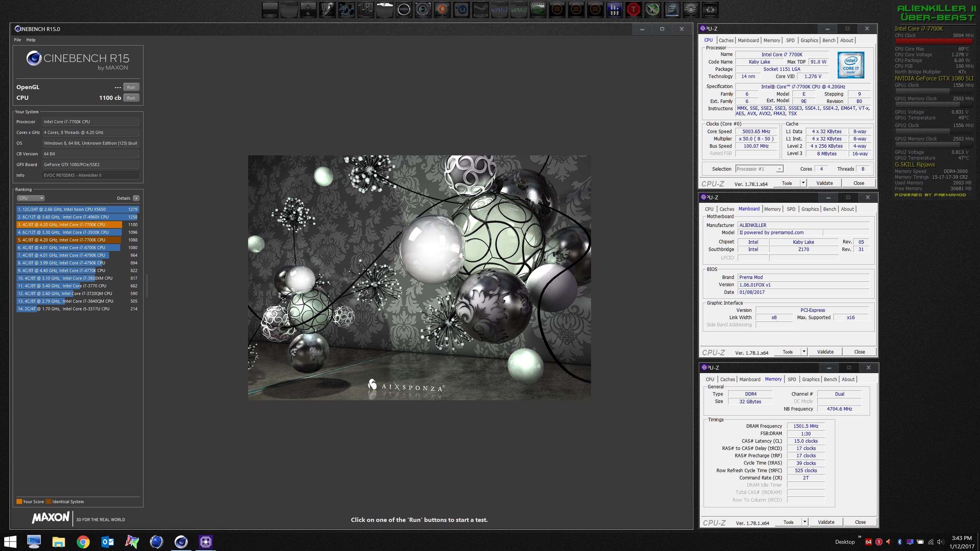Click the Wi-Fi network tray icon
980x551 pixels.
tap(931, 542)
